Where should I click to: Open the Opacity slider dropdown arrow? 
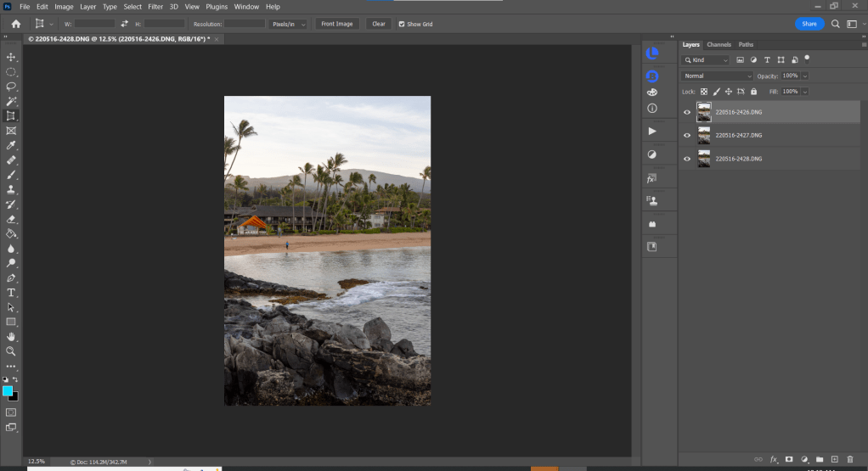coord(804,76)
